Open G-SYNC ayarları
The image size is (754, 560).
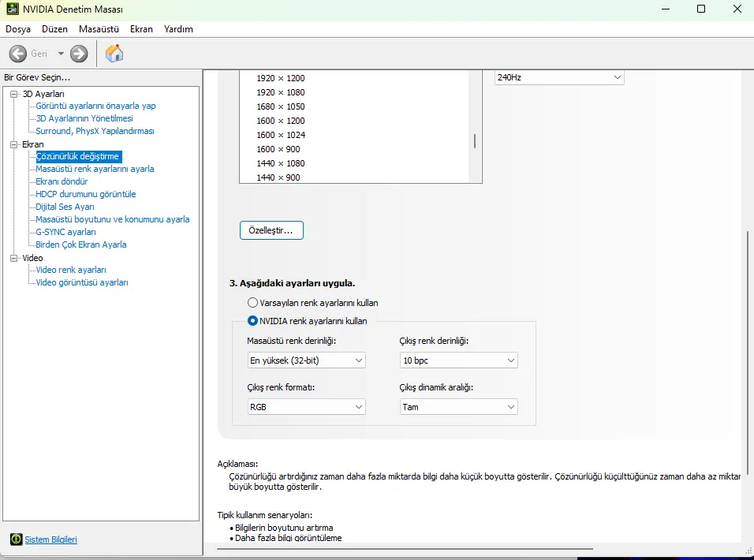65,232
